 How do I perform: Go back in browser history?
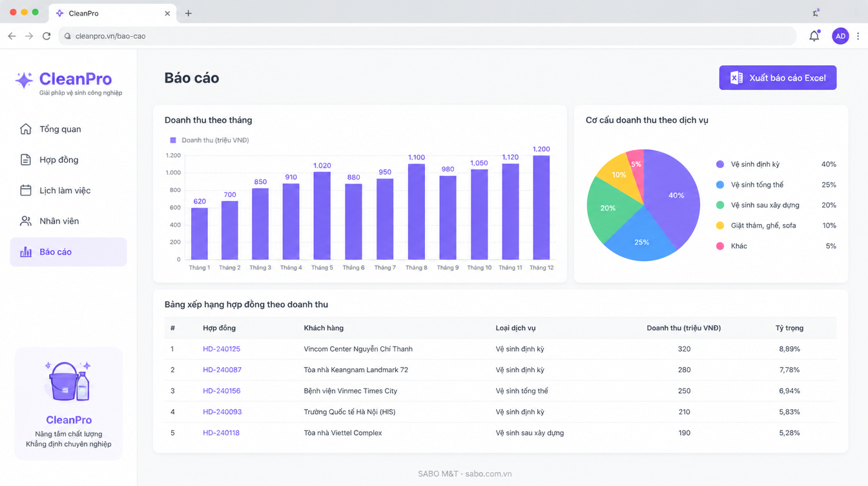12,36
